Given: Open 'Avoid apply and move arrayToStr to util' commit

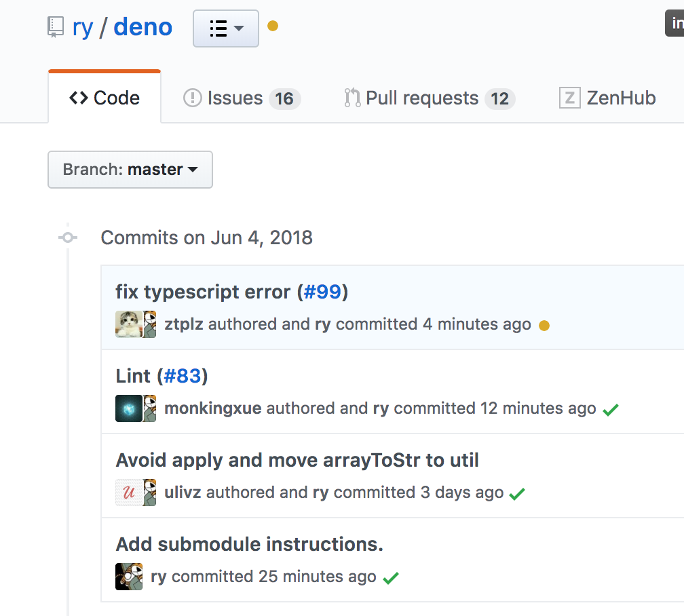Looking at the screenshot, I should pos(297,460).
